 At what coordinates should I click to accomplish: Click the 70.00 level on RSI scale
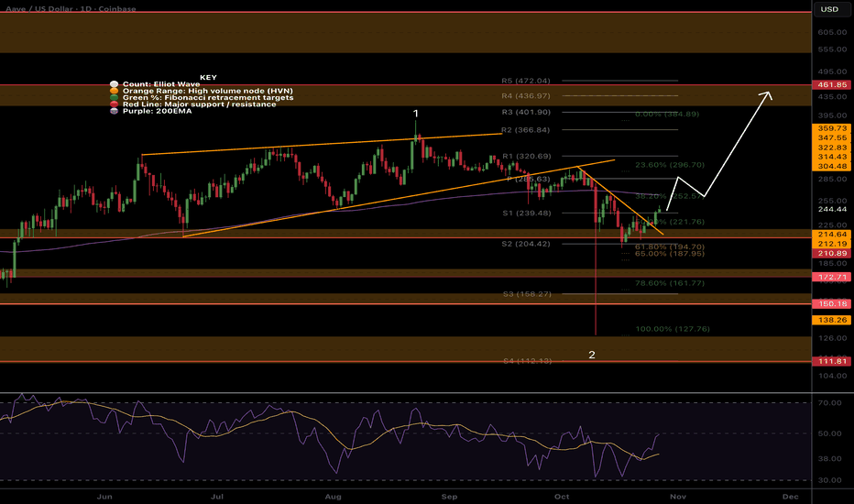pyautogui.click(x=829, y=402)
